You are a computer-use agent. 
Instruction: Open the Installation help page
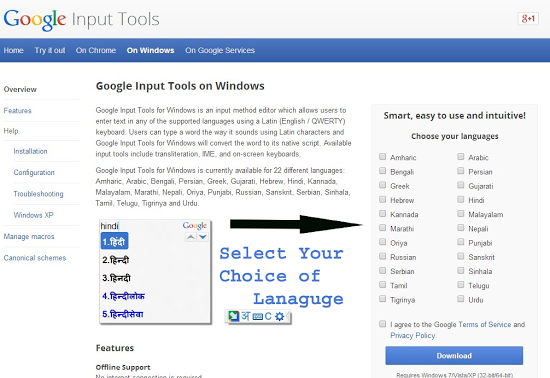(31, 151)
